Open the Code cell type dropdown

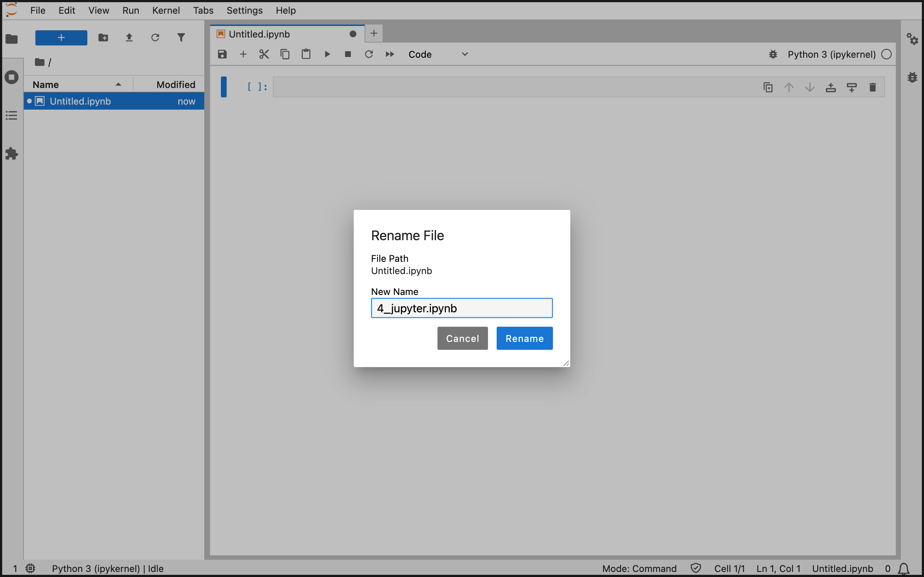coord(437,54)
